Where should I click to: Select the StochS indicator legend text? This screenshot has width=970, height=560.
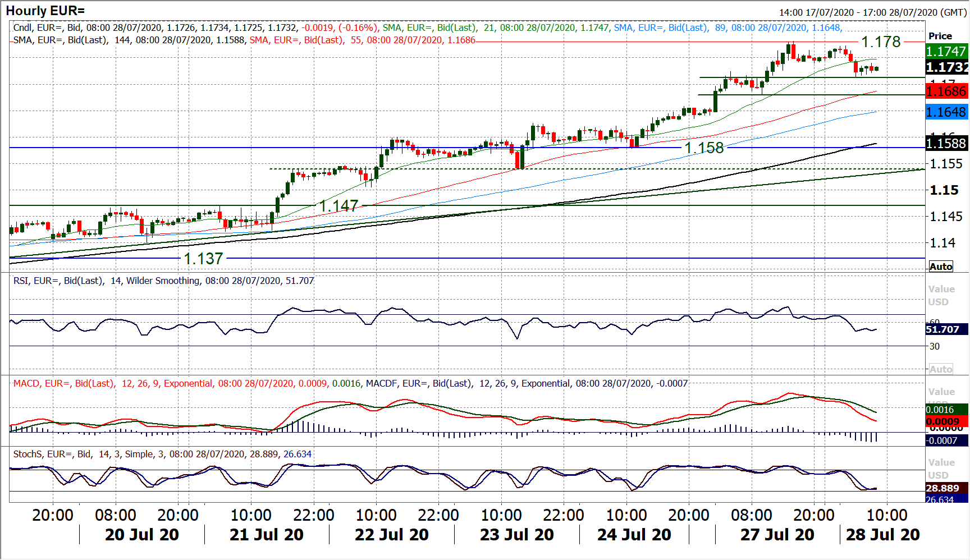pos(162,454)
